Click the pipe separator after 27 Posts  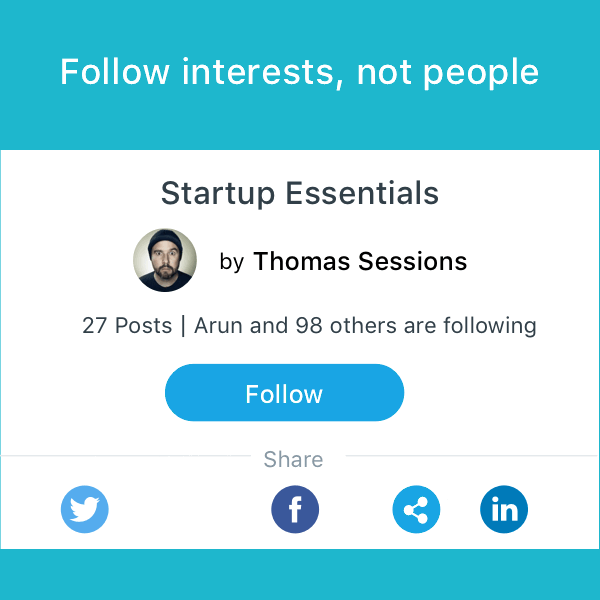click(x=183, y=326)
